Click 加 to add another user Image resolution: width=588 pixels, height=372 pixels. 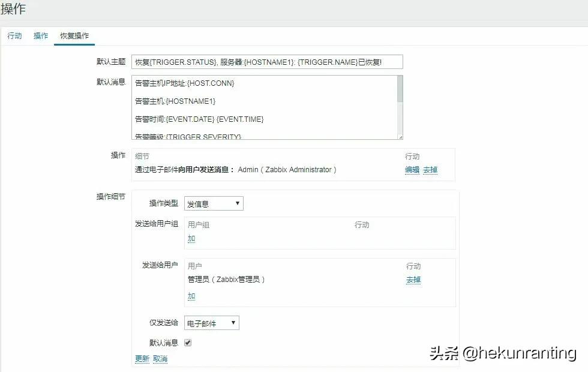coord(191,296)
